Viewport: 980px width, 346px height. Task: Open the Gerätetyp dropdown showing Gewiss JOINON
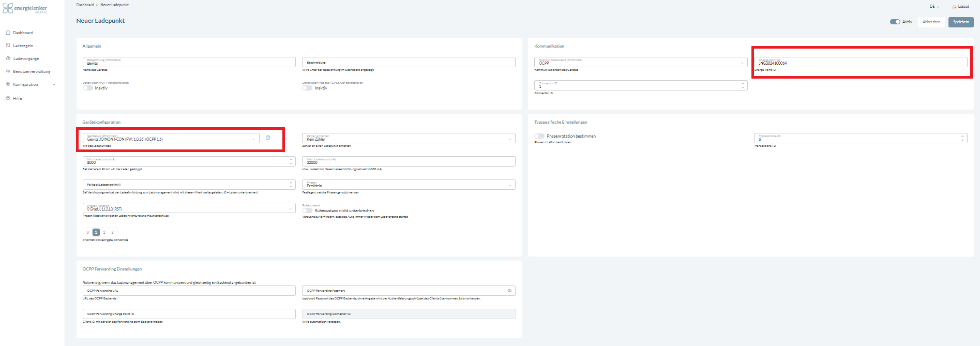[x=171, y=138]
